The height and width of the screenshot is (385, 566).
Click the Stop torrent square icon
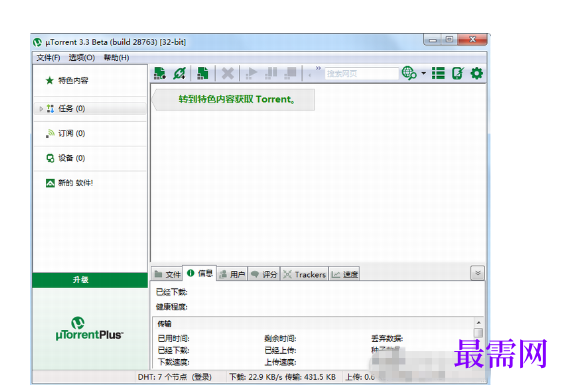[x=291, y=73]
